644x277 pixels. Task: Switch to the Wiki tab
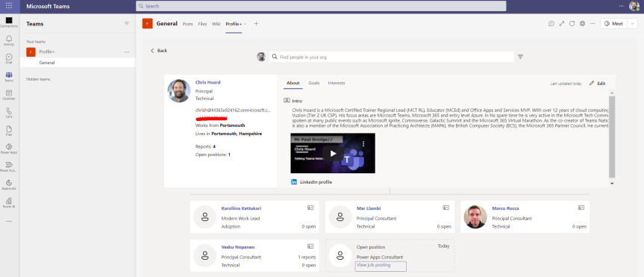216,24
